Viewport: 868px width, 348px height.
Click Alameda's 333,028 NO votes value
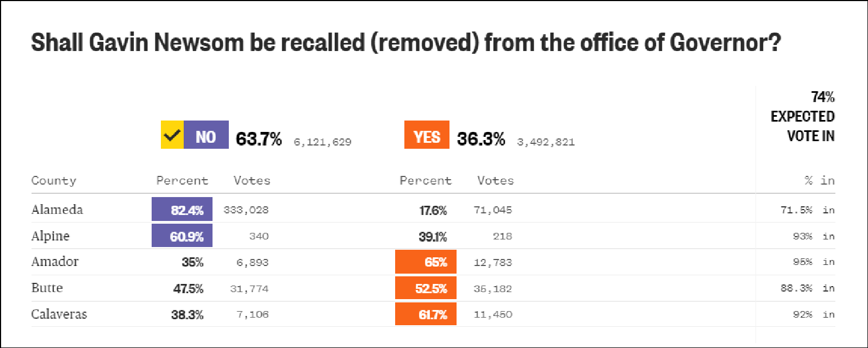[x=246, y=210]
